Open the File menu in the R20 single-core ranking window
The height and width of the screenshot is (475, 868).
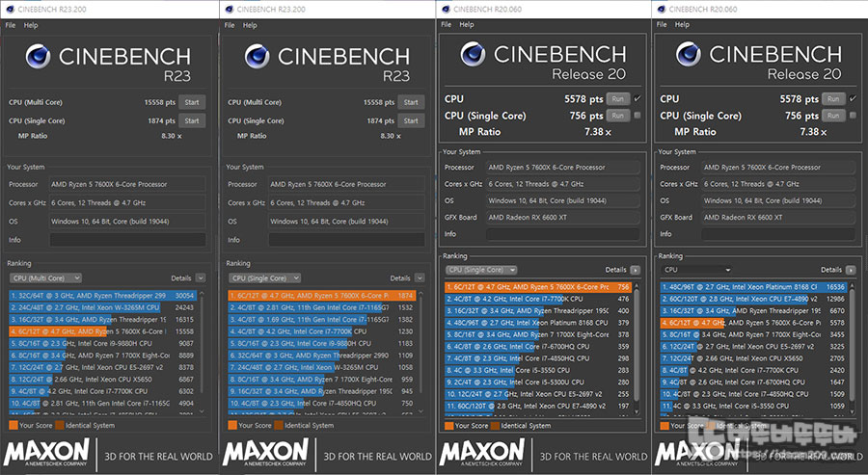point(447,24)
